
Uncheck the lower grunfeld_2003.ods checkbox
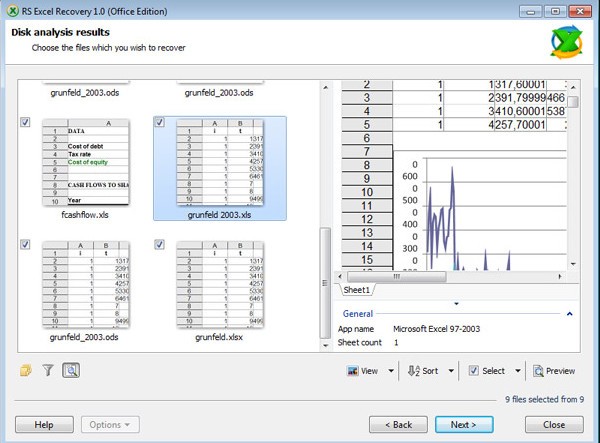tap(25, 244)
